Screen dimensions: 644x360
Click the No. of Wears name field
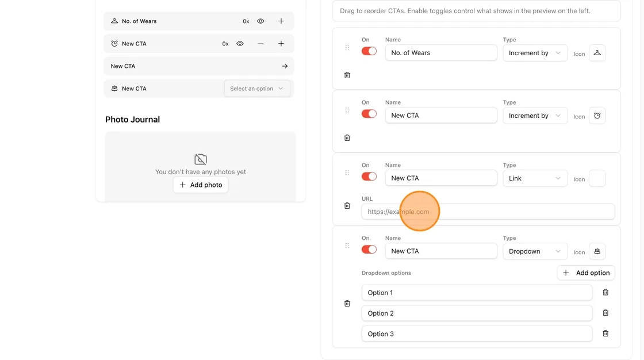[x=441, y=52]
